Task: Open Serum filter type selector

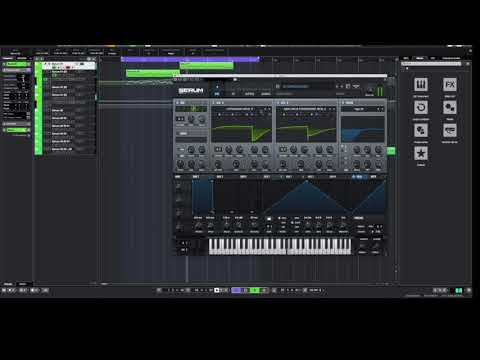Action: (359, 109)
